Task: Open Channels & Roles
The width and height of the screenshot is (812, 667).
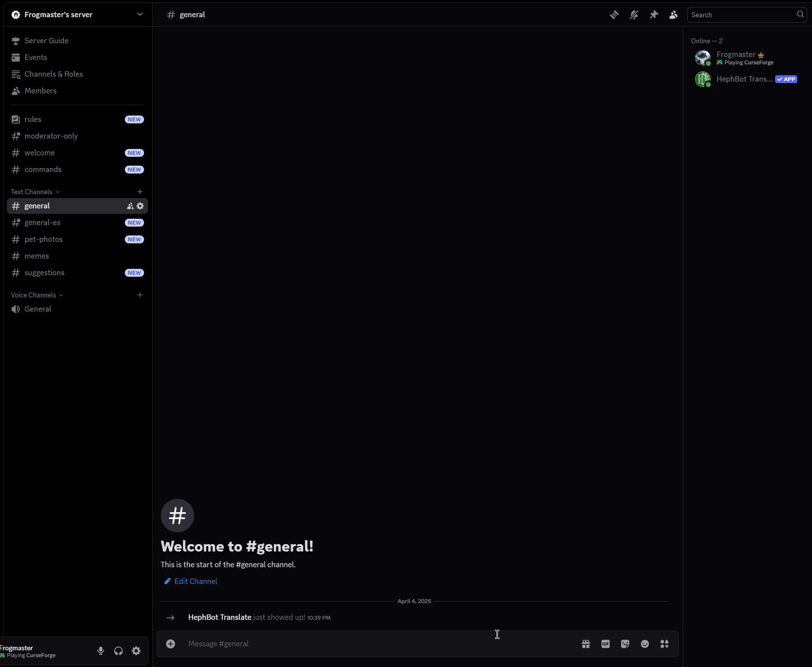Action: (54, 74)
